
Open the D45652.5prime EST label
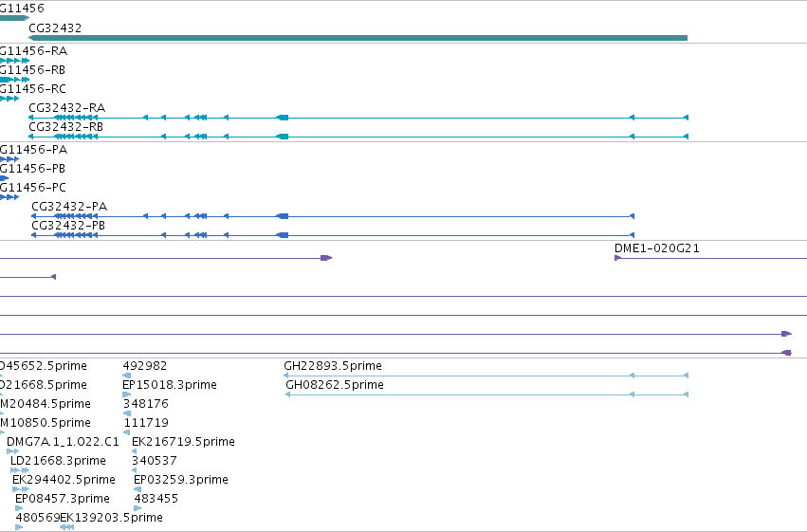[x=44, y=366]
